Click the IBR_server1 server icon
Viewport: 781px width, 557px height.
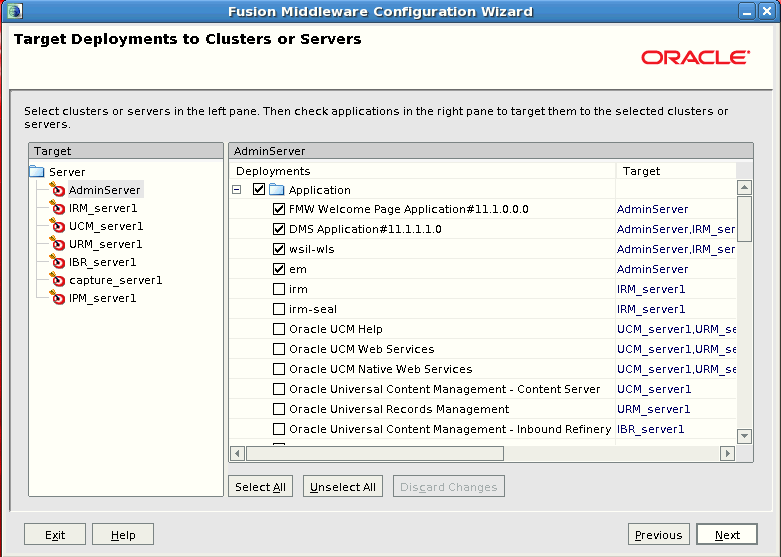57,262
